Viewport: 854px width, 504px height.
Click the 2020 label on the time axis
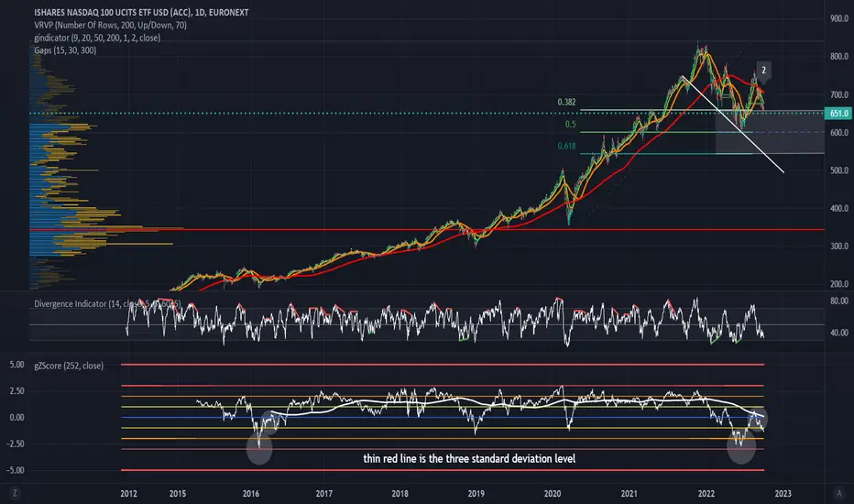pos(553,494)
